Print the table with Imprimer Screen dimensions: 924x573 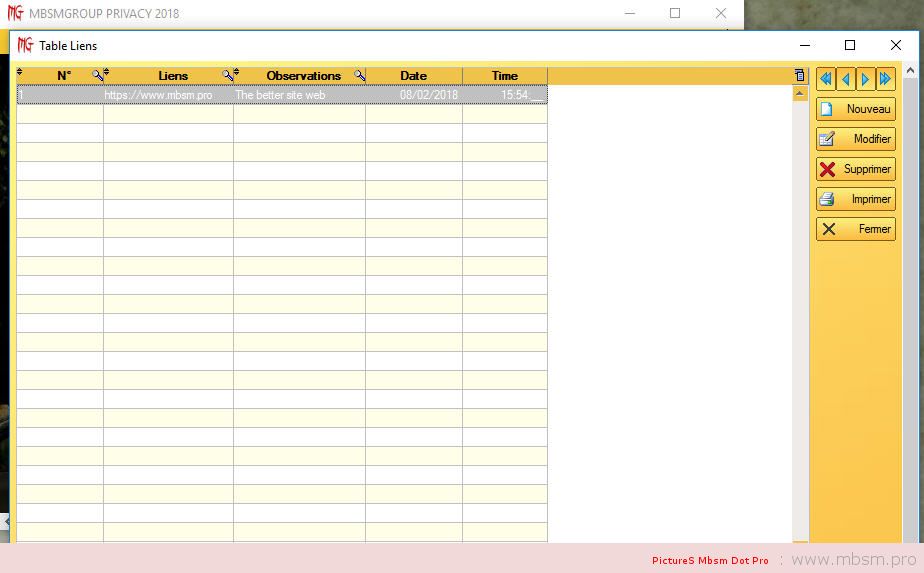[x=856, y=199]
